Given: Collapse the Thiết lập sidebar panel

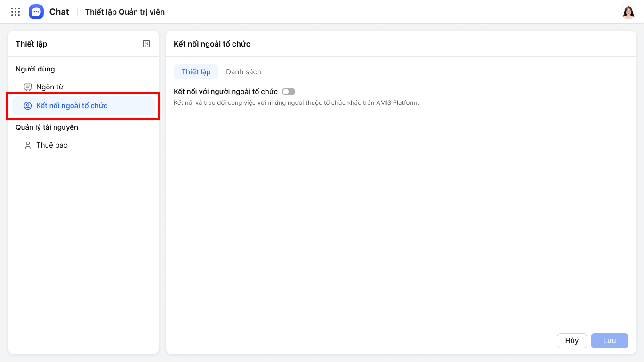Looking at the screenshot, I should [x=146, y=44].
